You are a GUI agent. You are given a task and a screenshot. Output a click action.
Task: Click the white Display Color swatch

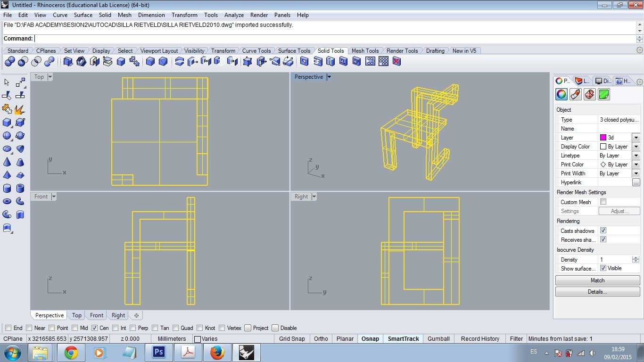[x=603, y=147]
